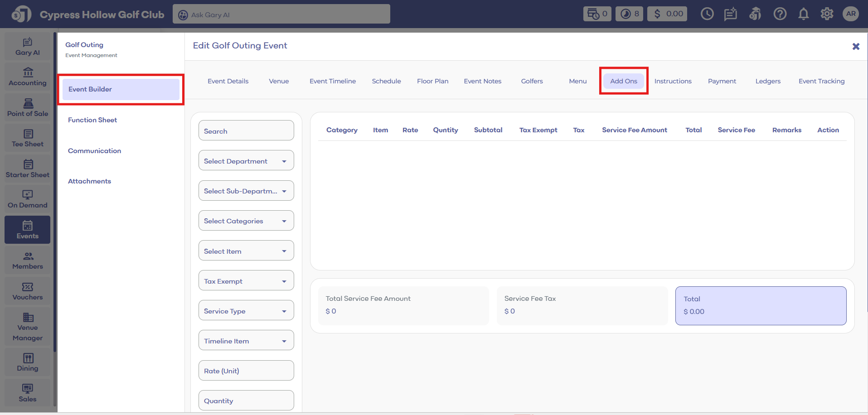The image size is (868, 415).
Task: Open the notifications bell
Action: point(803,14)
